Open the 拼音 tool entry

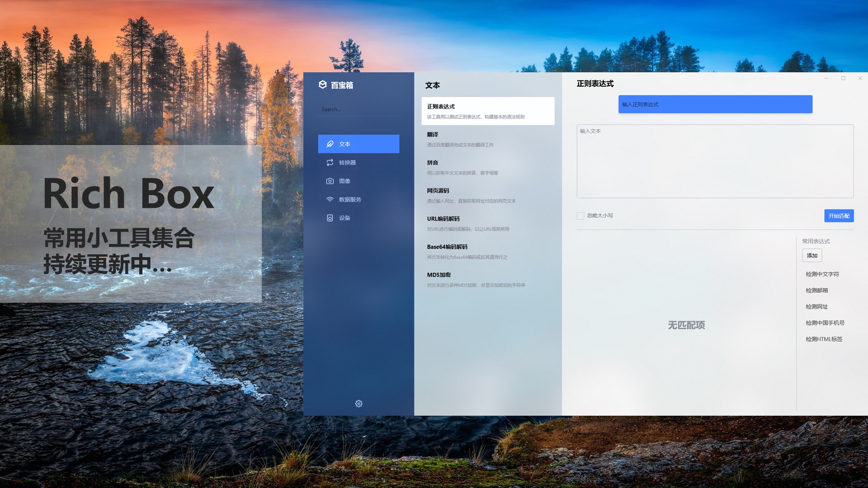pos(488,167)
